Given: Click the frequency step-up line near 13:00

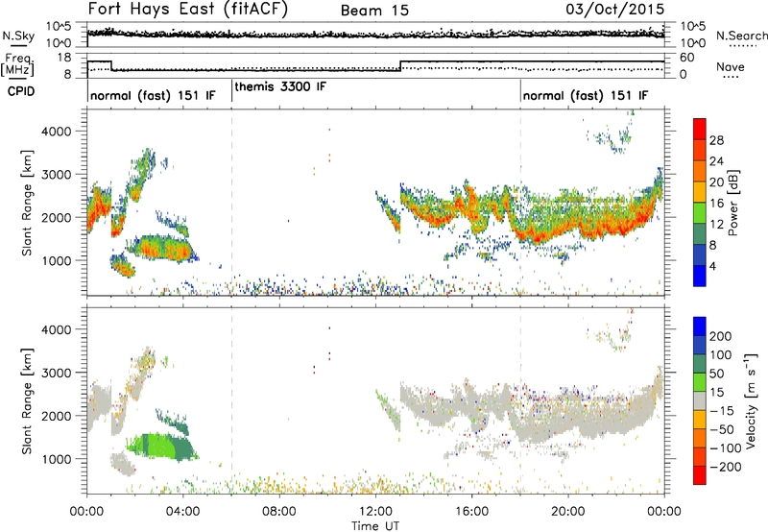Looking at the screenshot, I should point(400,66).
